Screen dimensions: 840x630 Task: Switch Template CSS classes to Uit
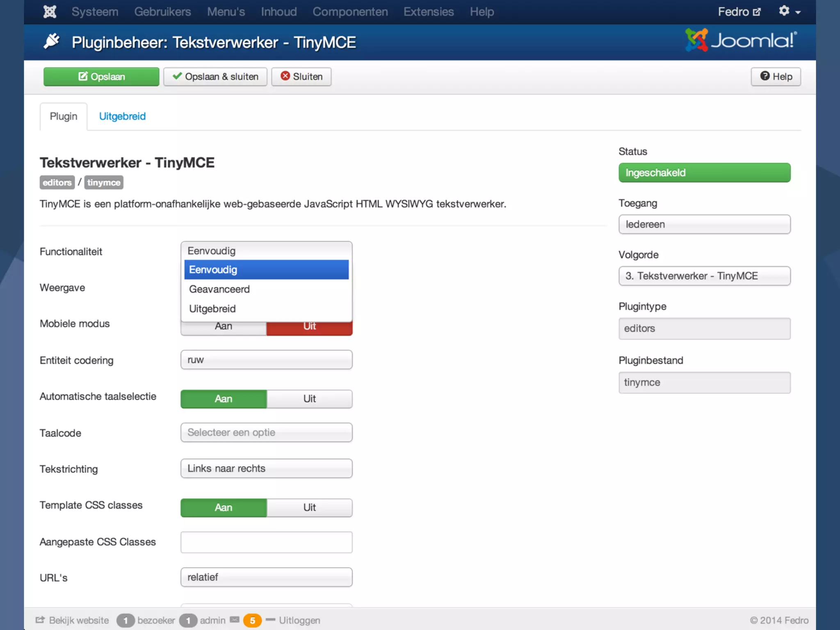pyautogui.click(x=309, y=507)
